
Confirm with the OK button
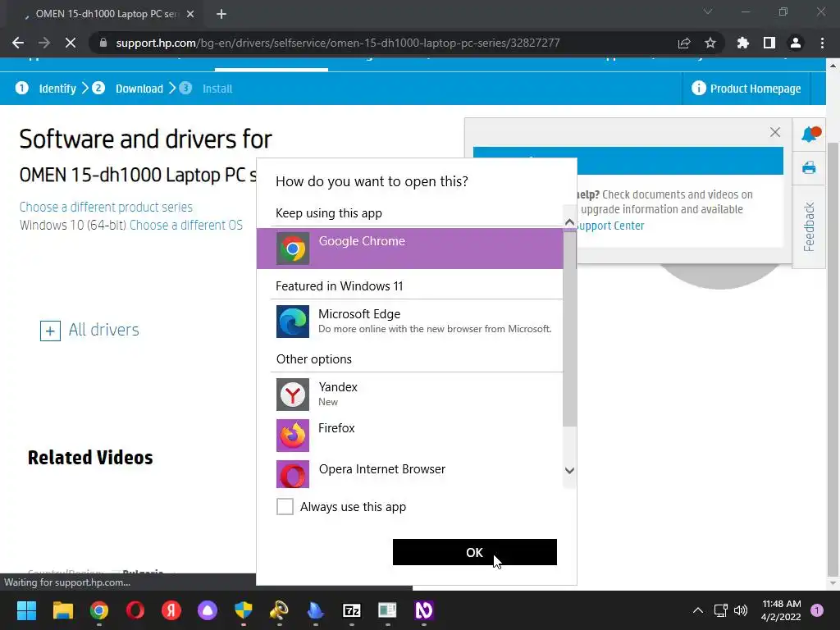pyautogui.click(x=475, y=552)
